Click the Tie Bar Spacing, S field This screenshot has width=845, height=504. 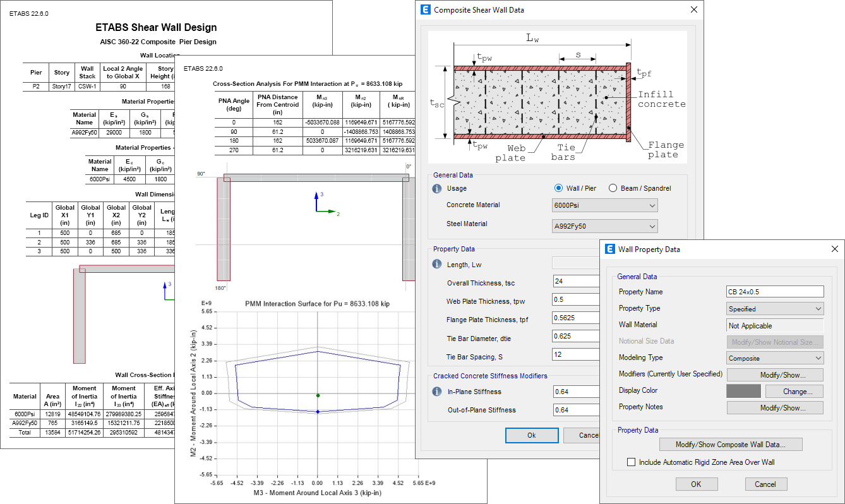click(576, 355)
